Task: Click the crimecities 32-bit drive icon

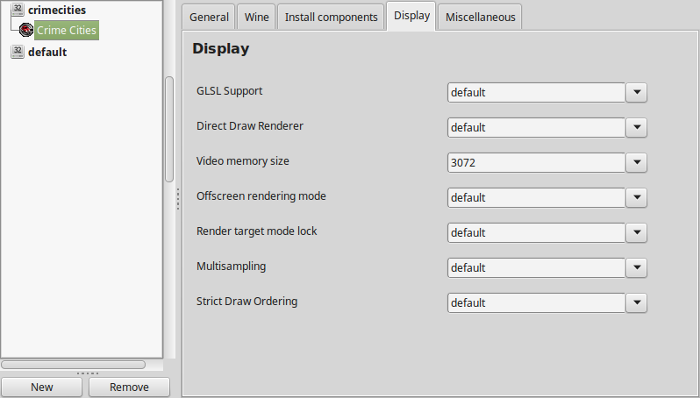Action: (x=17, y=9)
